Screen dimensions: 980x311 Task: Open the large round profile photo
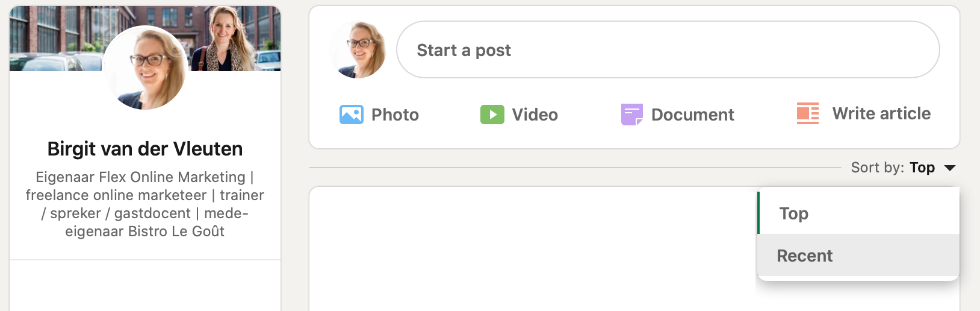click(144, 68)
